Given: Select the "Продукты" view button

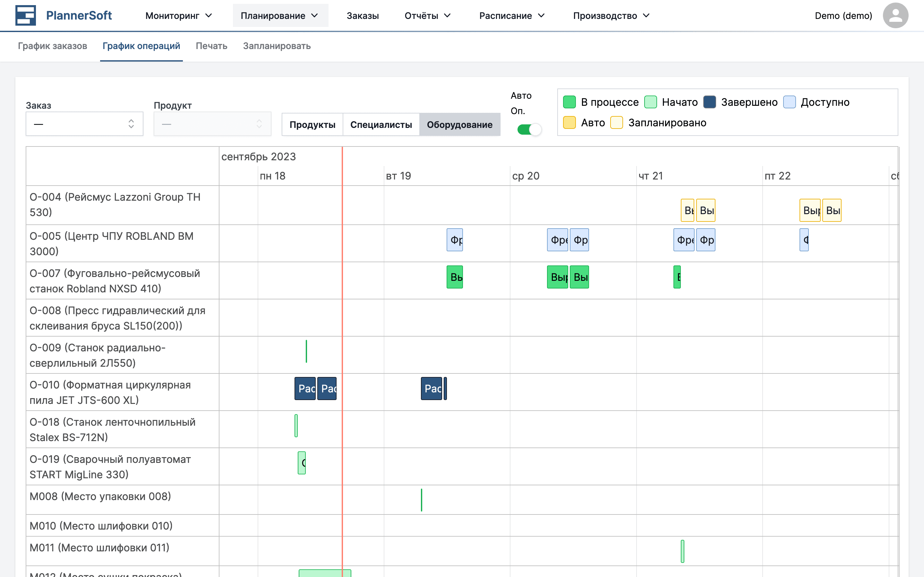Looking at the screenshot, I should click(312, 124).
